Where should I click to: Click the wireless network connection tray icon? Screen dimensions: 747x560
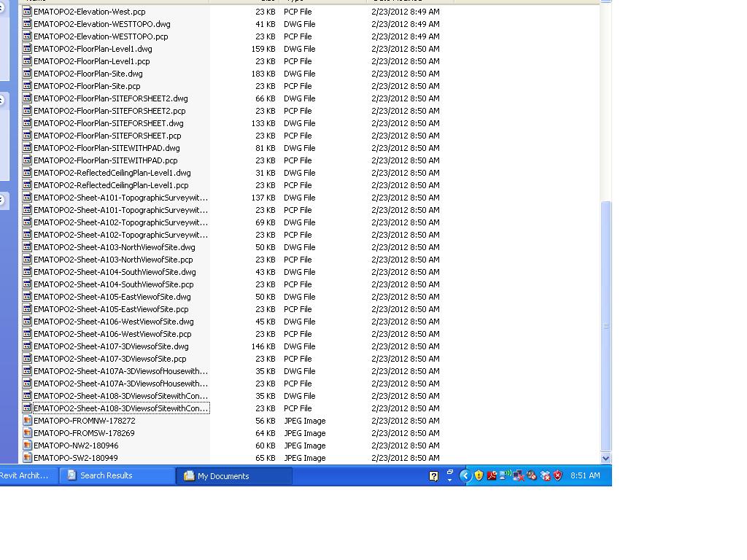[x=505, y=475]
